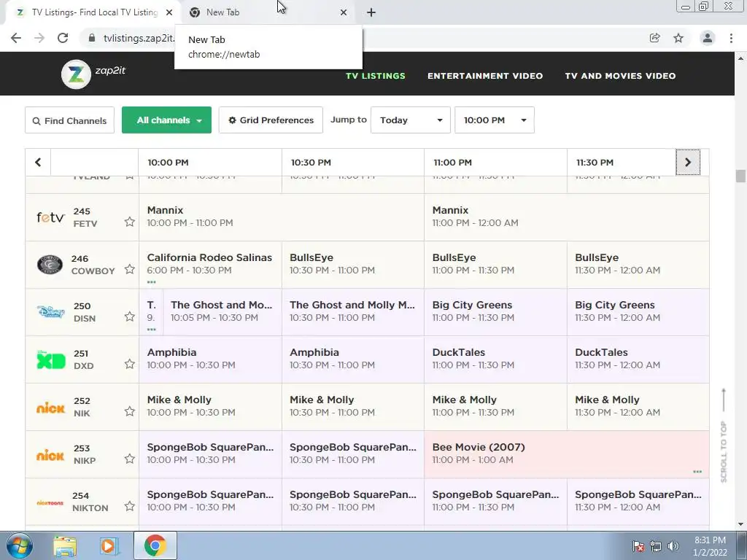747x560 pixels.
Task: Open TV LISTINGS nav item
Action: [376, 76]
